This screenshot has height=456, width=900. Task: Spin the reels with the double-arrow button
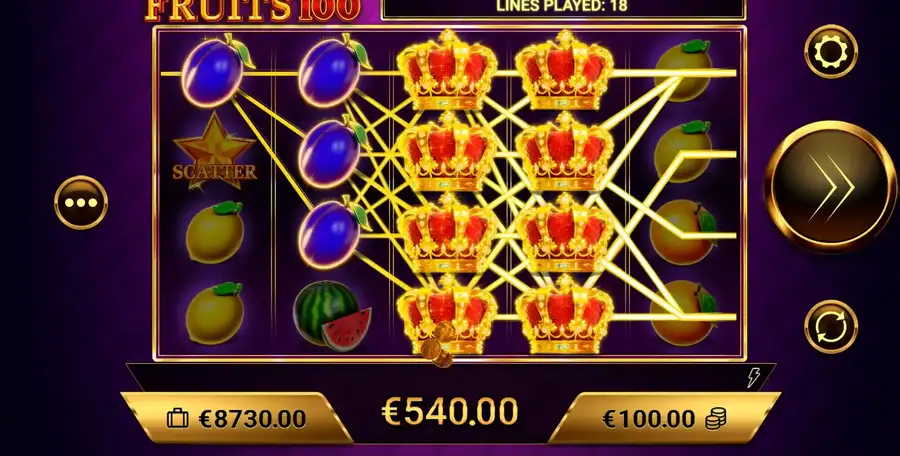pos(831,187)
